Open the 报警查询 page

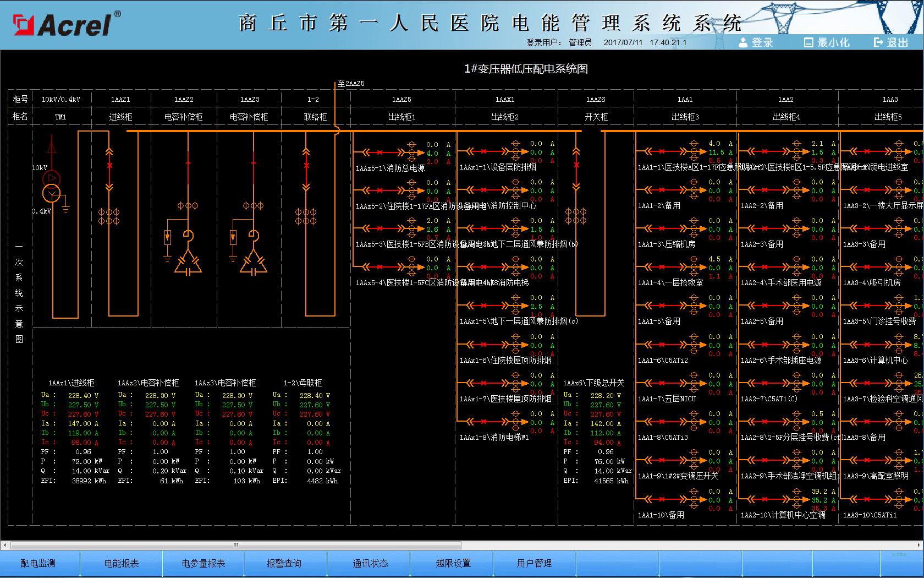click(285, 563)
